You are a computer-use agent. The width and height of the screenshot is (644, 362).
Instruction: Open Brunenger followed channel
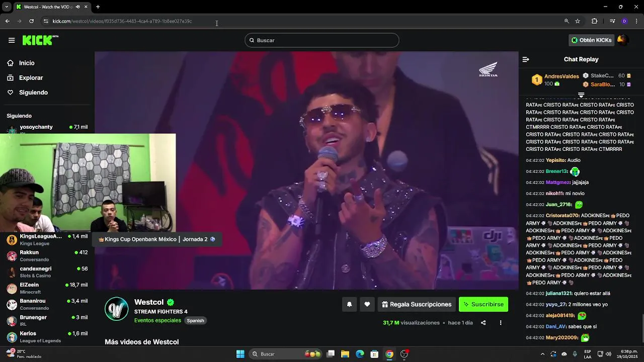[x=47, y=320]
